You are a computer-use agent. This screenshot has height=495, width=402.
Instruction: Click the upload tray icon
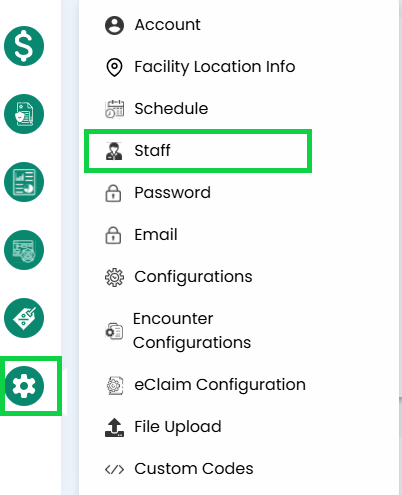click(x=114, y=427)
